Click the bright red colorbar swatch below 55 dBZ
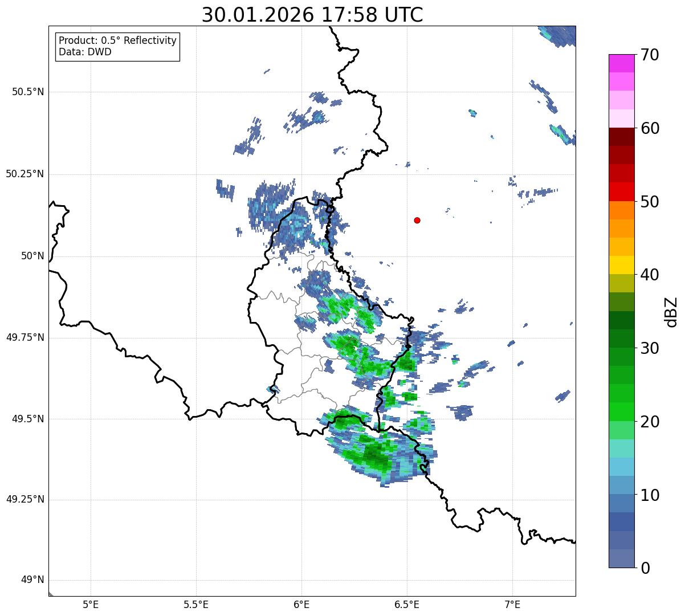 pos(621,191)
